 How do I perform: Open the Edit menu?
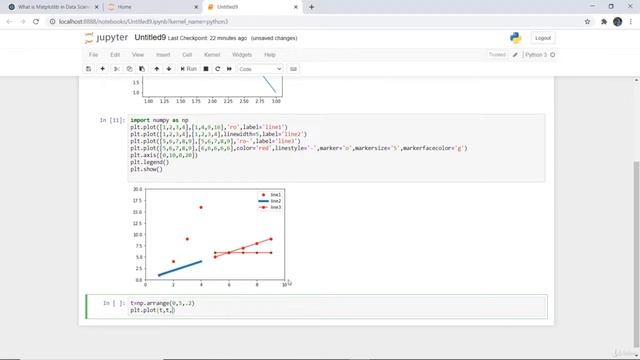115,55
